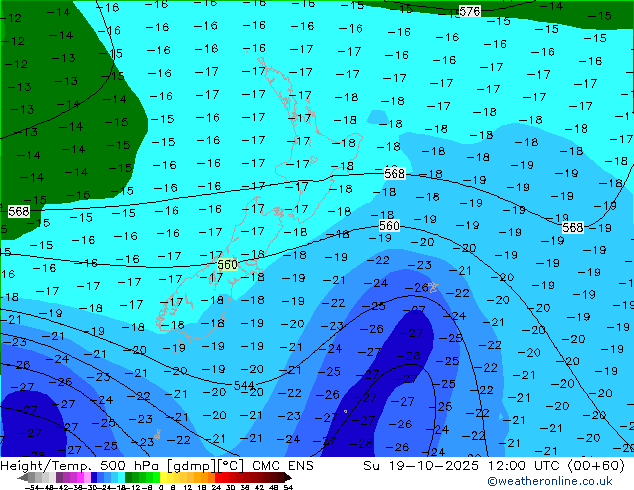Click the dark blue -30 legend color
The height and width of the screenshot is (490, 634).
tap(94, 477)
